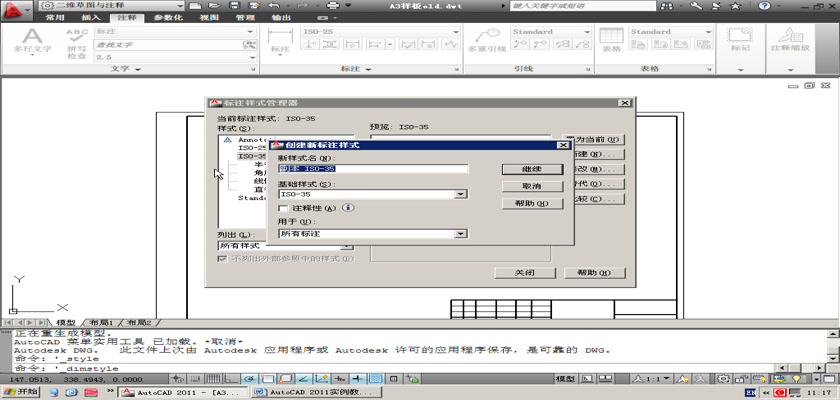Click the Annotation Scaling (注释缩放) icon

(x=791, y=41)
